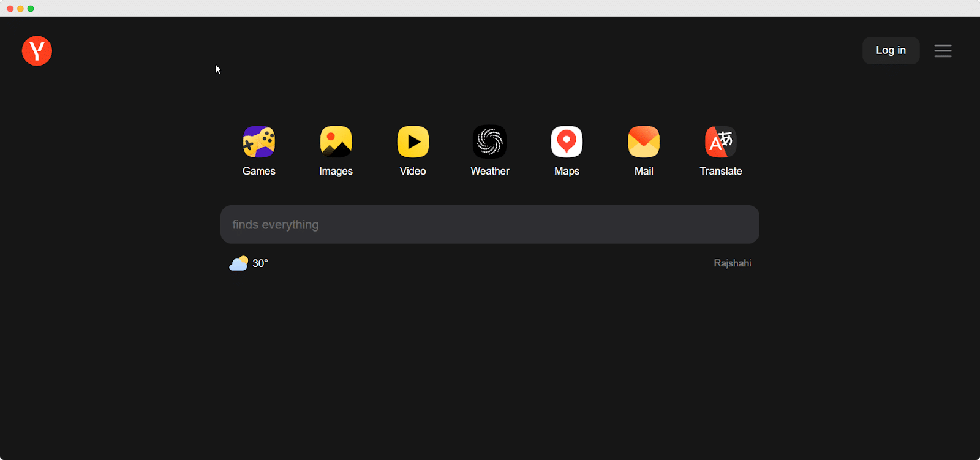Screen dimensions: 980x460
Task: Click the Rajshahi location link
Action: point(732,263)
